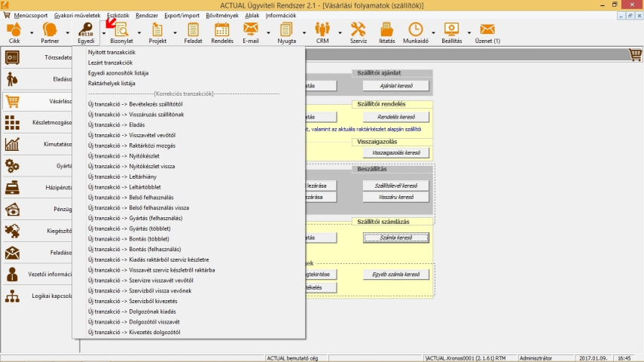Image resolution: width=644 pixels, height=362 pixels.
Task: Click the Iktatás toolbar icon
Action: [x=387, y=31]
